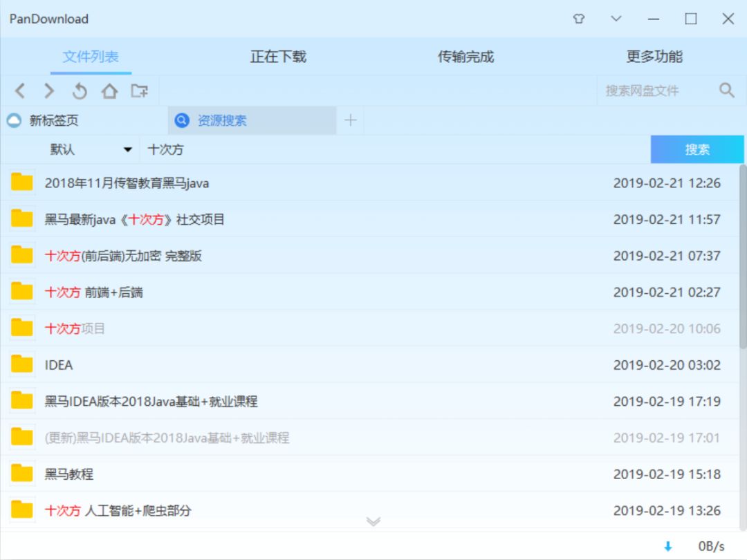
Task: Click the blue download speed arrow icon
Action: coord(668,546)
